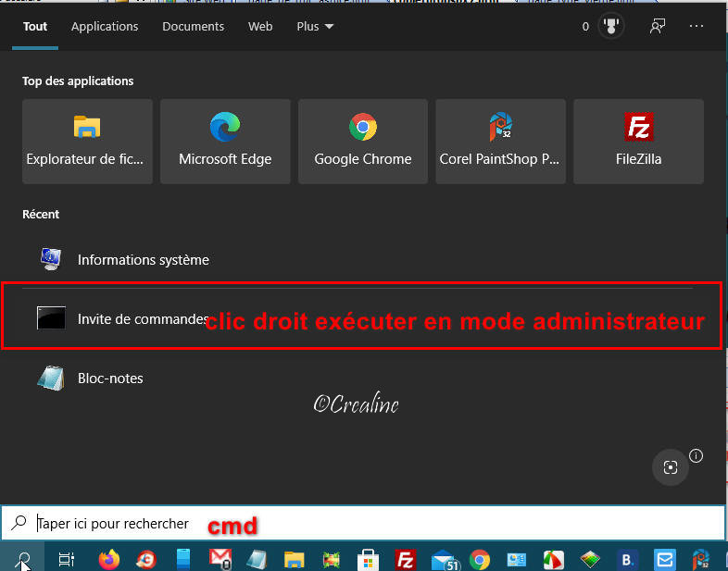This screenshot has width=728, height=571.
Task: Open the blue envelope mail app on taskbar
Action: click(x=664, y=559)
